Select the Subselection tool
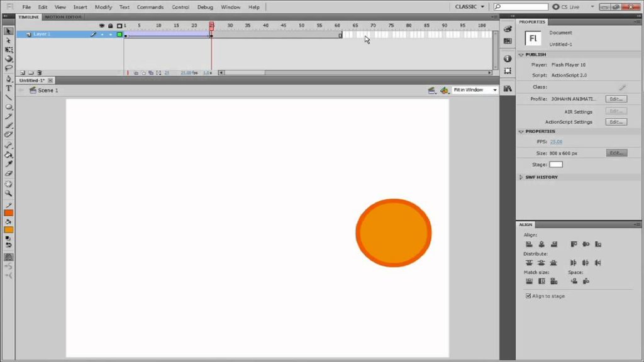The image size is (644, 362). 8,40
